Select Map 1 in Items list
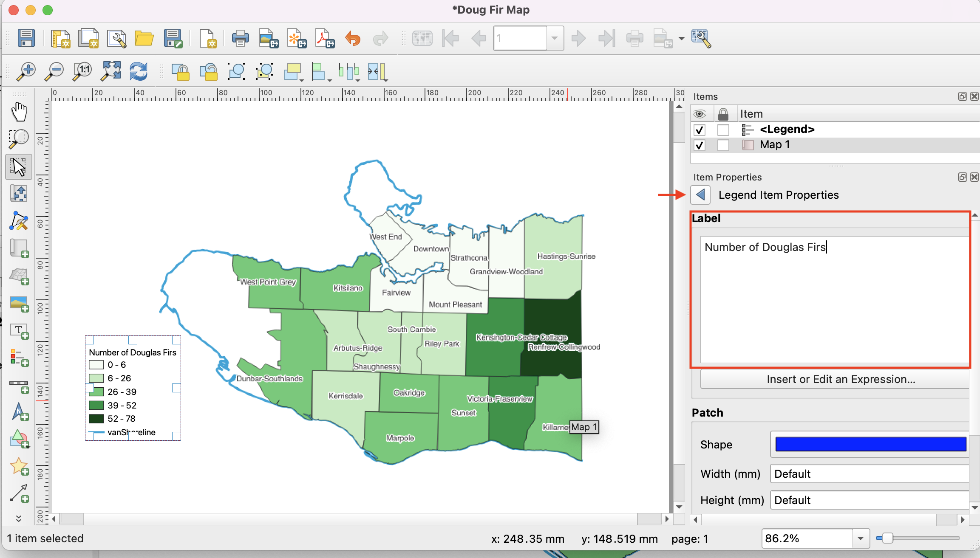This screenshot has height=558, width=980. [775, 145]
